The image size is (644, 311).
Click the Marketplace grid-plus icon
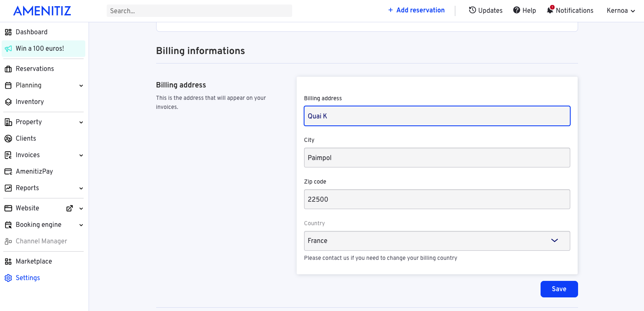click(x=8, y=262)
